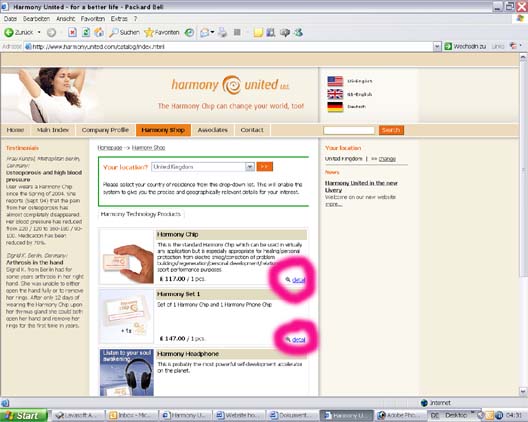
Task: Click the page vertical scrollbar down arrow
Action: coord(523,391)
